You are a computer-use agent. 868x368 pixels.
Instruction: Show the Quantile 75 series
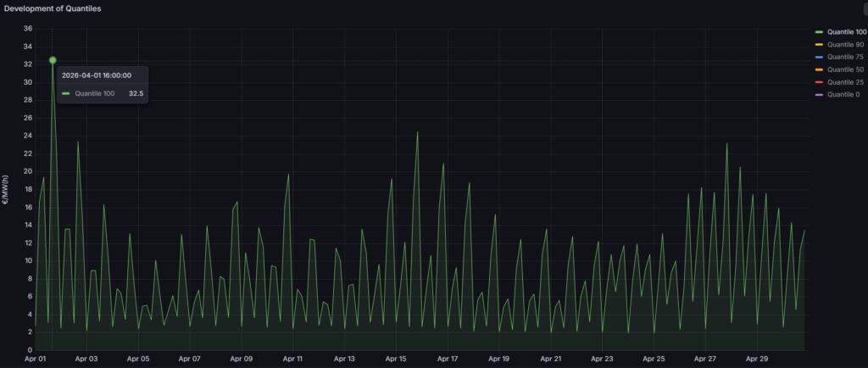845,57
